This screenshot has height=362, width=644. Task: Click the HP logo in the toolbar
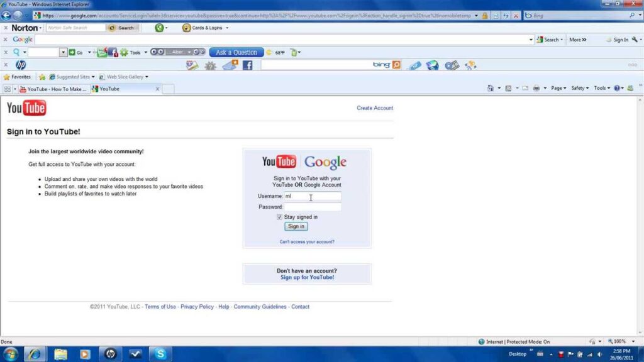(21, 65)
